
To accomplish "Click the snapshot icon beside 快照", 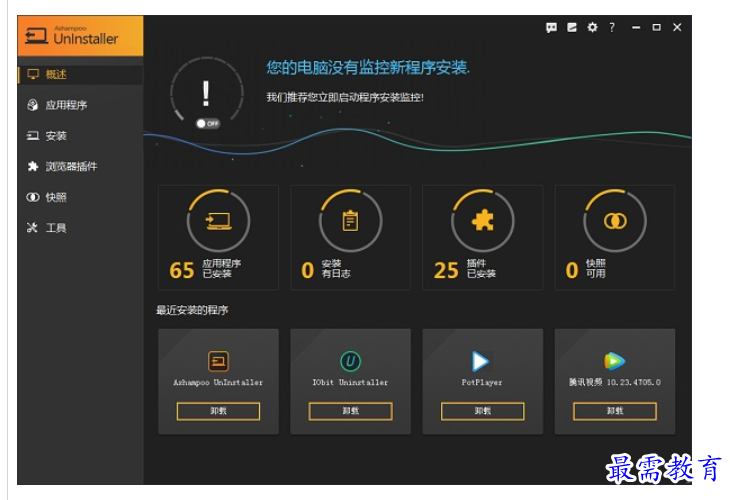I will [x=33, y=197].
